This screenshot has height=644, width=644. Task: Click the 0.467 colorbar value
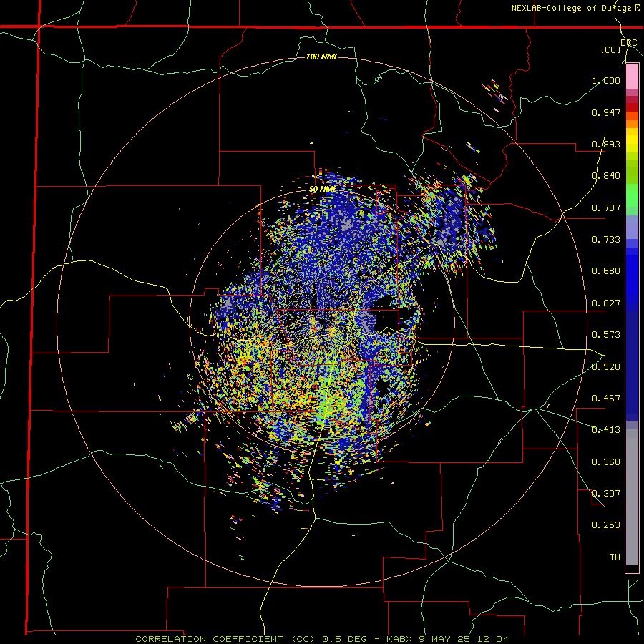point(606,399)
